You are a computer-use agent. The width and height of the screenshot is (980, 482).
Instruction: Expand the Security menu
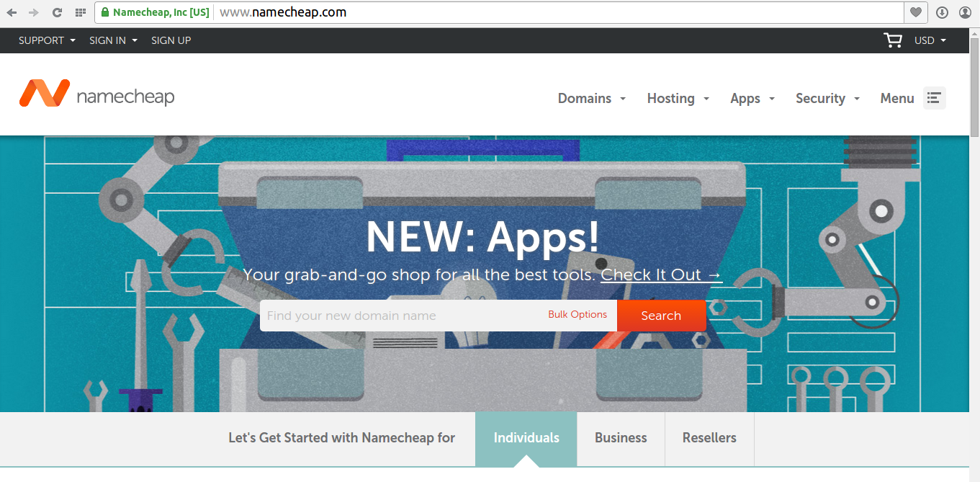coord(828,99)
